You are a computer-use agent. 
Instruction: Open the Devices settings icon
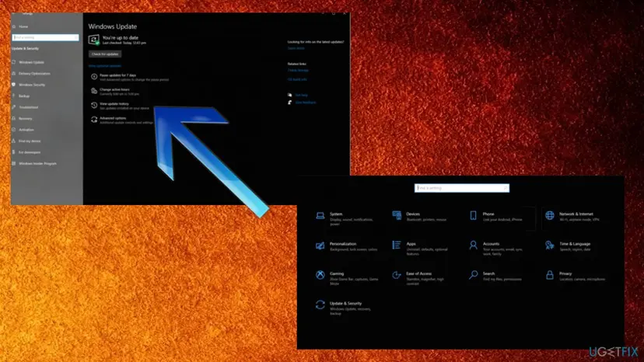(x=397, y=215)
